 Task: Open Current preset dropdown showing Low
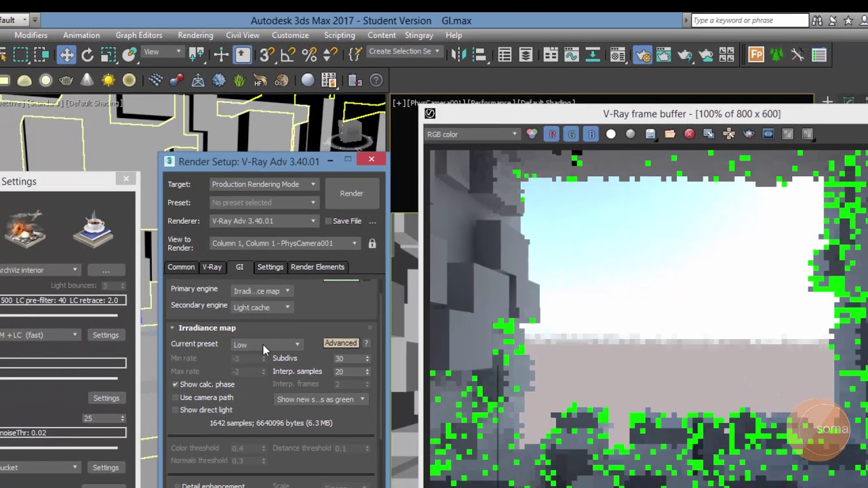coord(267,345)
